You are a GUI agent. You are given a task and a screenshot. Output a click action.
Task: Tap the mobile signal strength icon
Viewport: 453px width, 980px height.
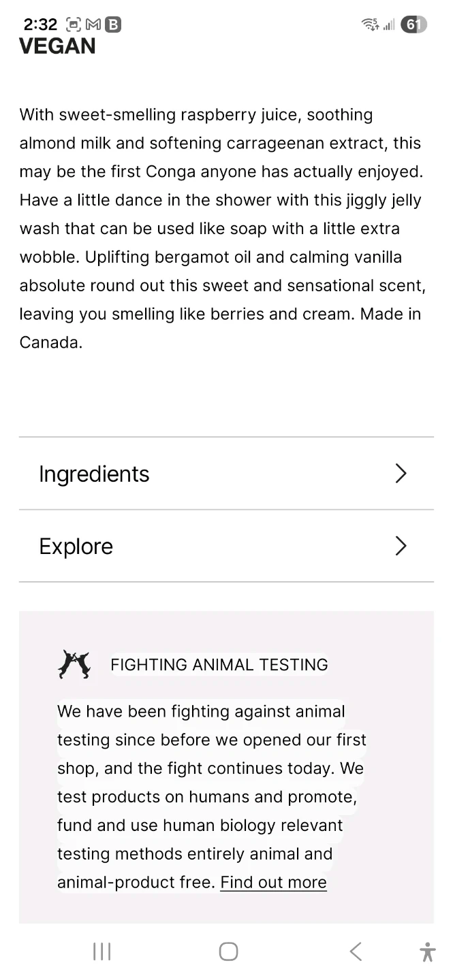pos(389,25)
